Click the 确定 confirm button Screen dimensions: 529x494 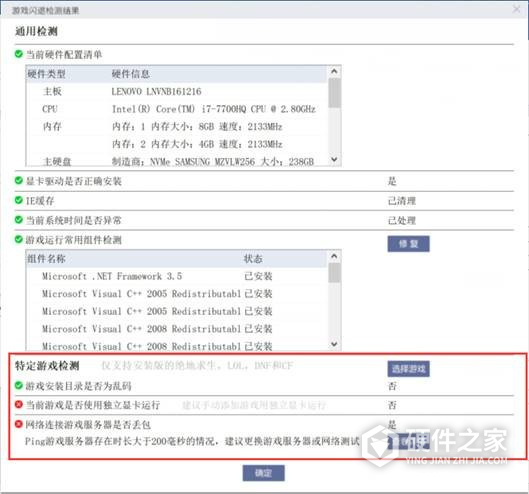pos(263,473)
